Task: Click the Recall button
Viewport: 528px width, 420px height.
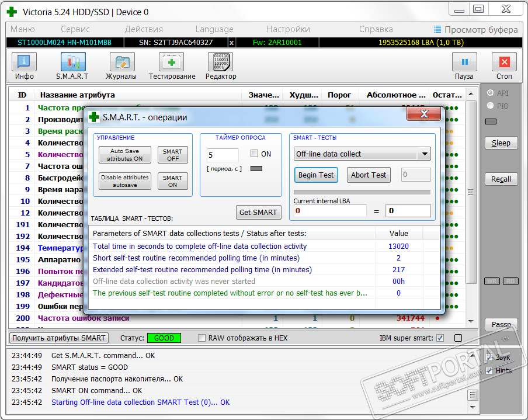Action: click(501, 179)
